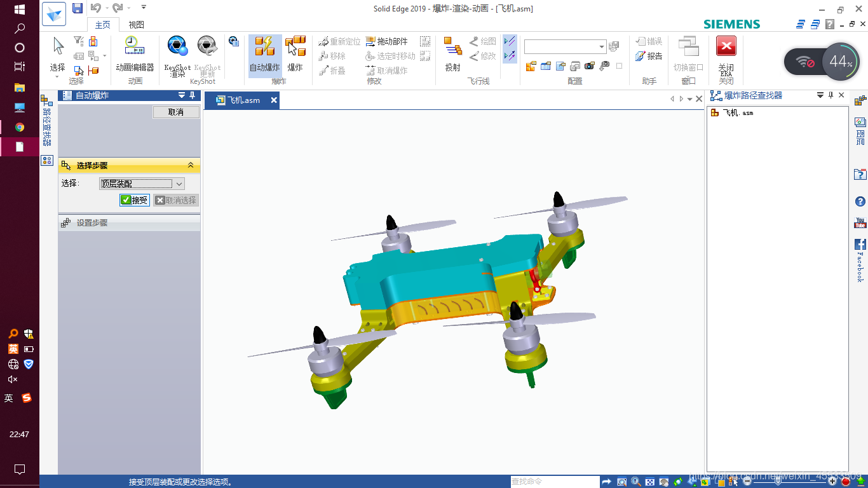Click the 取消 cancel button

click(176, 112)
